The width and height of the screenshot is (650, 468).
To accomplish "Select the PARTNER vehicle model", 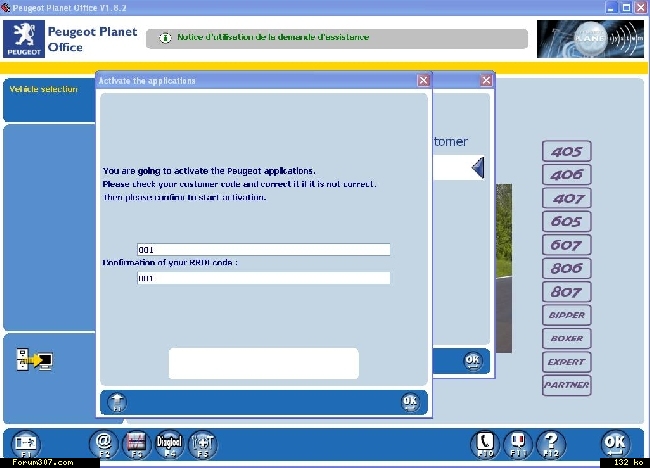I will 567,386.
